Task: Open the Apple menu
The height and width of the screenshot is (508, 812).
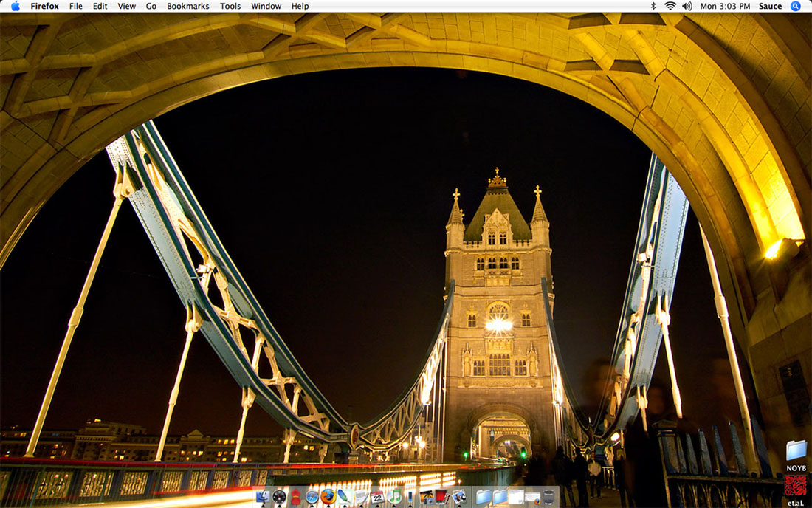Action: pyautogui.click(x=16, y=6)
